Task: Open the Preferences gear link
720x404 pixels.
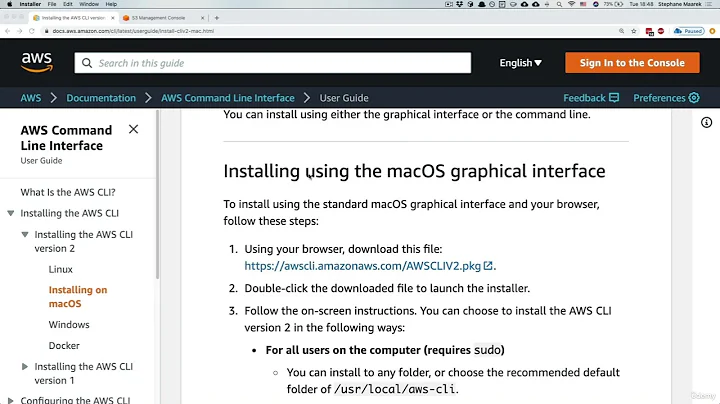Action: (x=666, y=98)
